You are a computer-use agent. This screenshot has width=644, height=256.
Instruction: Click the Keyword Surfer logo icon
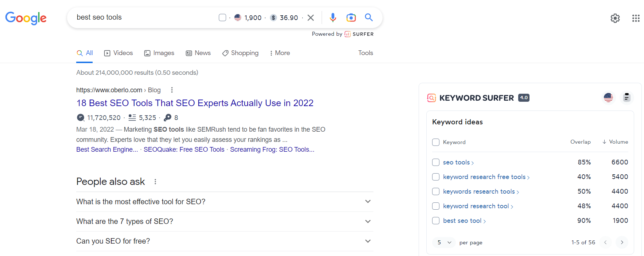point(431,98)
